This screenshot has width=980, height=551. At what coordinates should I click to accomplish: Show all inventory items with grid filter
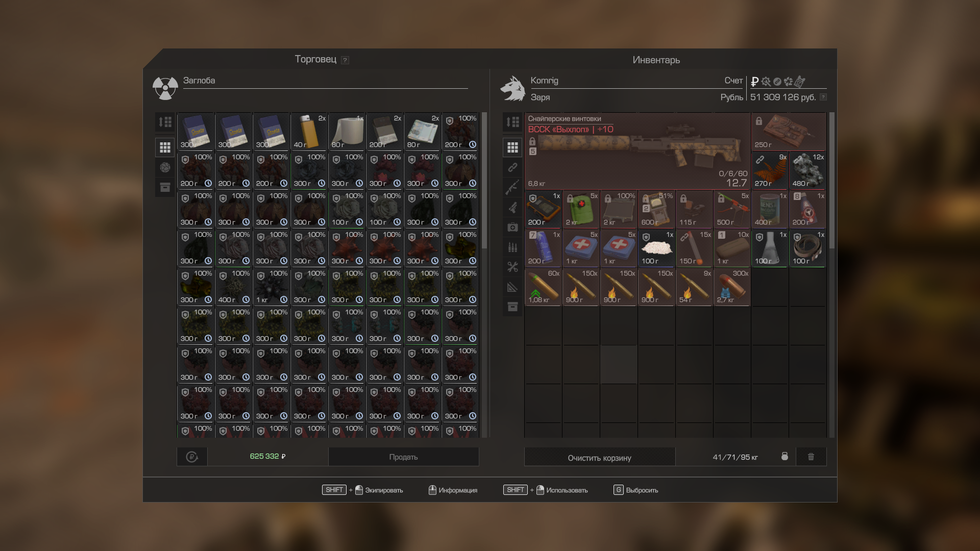pyautogui.click(x=512, y=147)
